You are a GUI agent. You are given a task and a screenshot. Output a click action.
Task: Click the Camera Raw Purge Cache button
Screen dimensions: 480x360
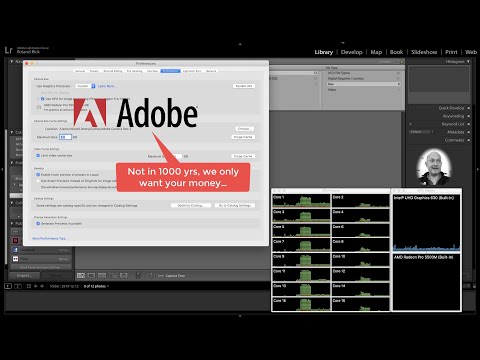(x=243, y=137)
